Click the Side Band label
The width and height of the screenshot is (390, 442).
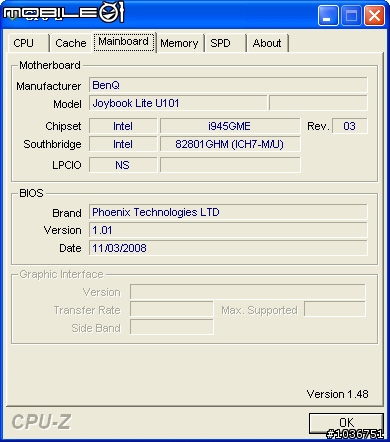96,328
